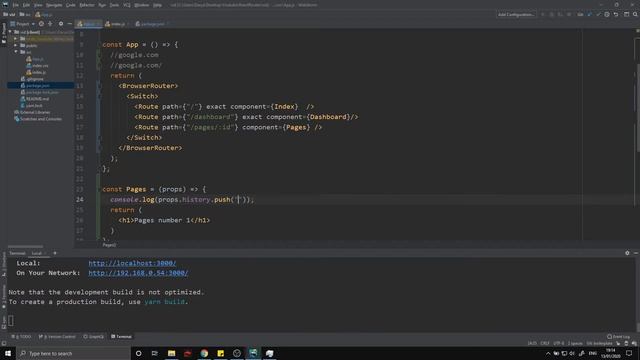Select .gitignore in project tree
This screenshot has width=640, height=360.
tap(32, 79)
